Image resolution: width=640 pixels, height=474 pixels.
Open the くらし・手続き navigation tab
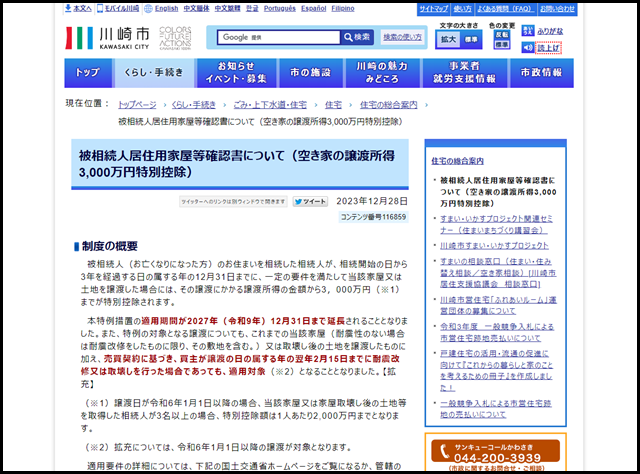pyautogui.click(x=154, y=73)
